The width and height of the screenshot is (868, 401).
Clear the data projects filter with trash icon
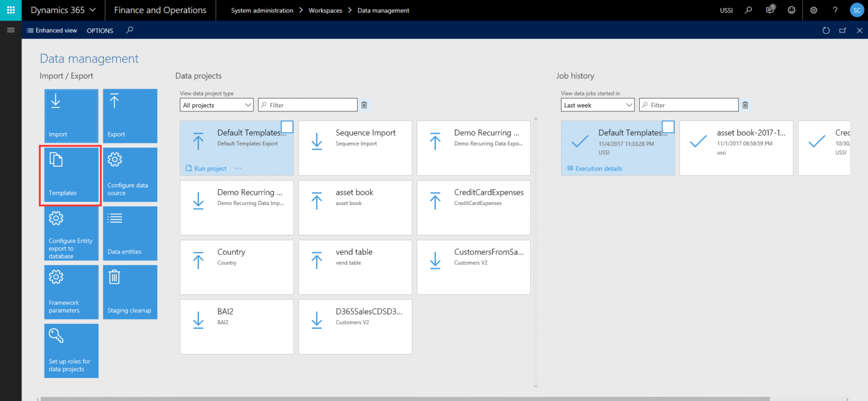pyautogui.click(x=364, y=104)
